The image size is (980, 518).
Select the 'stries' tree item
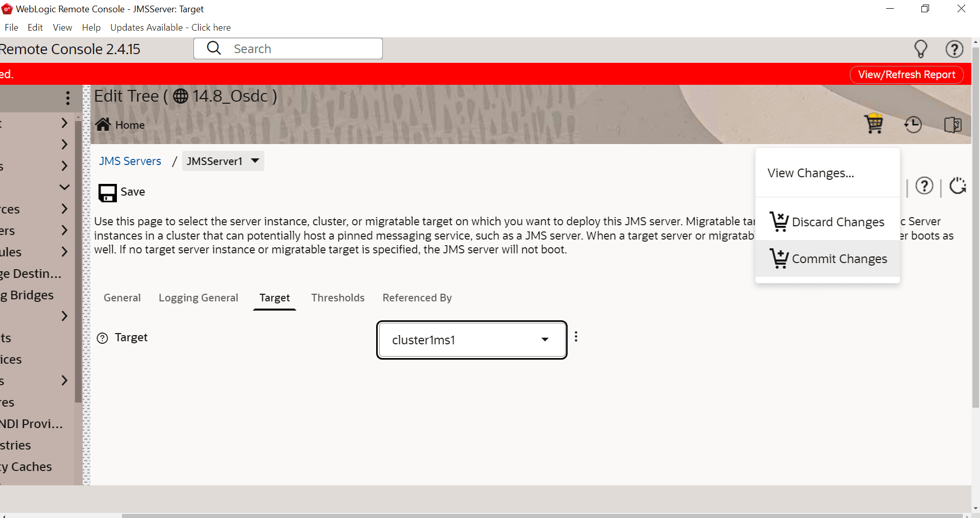(x=15, y=445)
